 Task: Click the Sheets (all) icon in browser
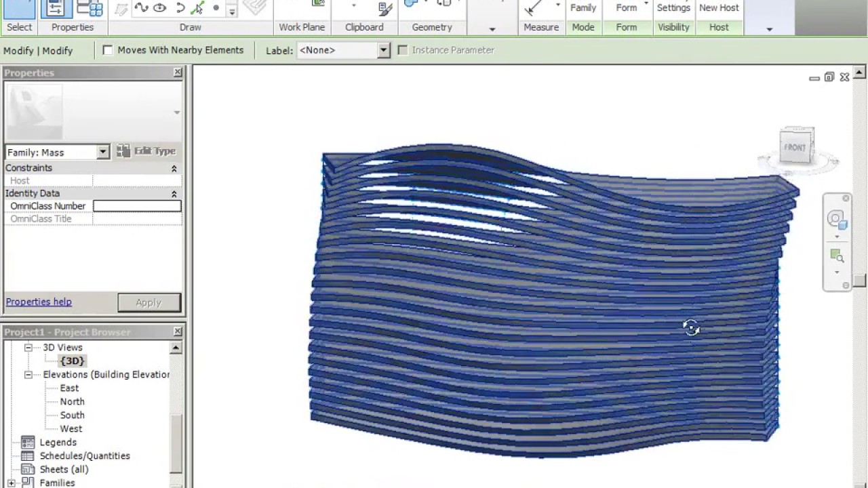(x=28, y=469)
